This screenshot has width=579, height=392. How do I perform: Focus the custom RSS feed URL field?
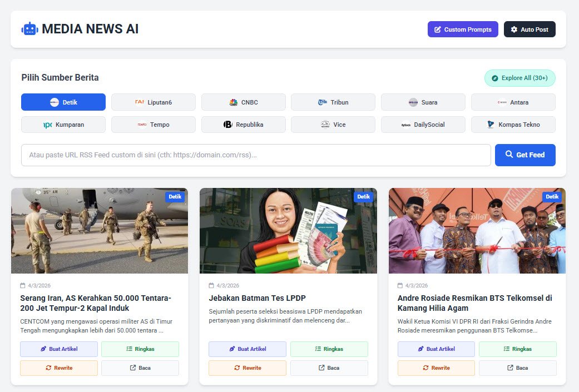[256, 155]
